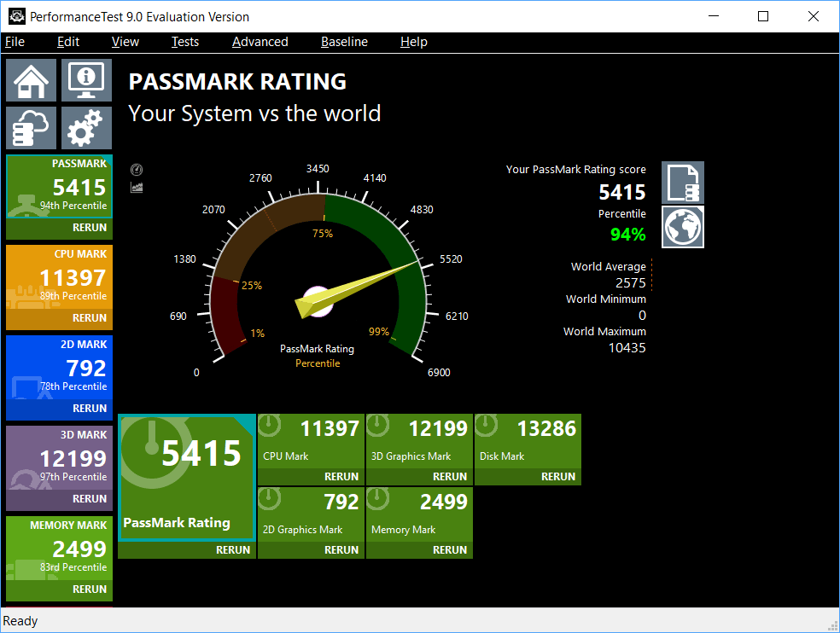Rerun the CPU Mark sidebar test
Image resolution: width=840 pixels, height=633 pixels.
(90, 317)
